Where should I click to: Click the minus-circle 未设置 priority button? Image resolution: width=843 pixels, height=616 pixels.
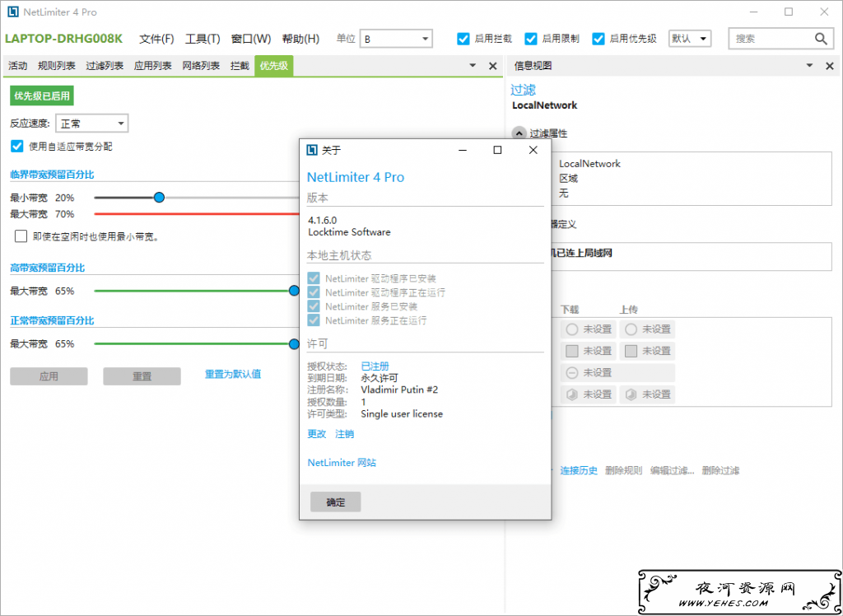(617, 372)
